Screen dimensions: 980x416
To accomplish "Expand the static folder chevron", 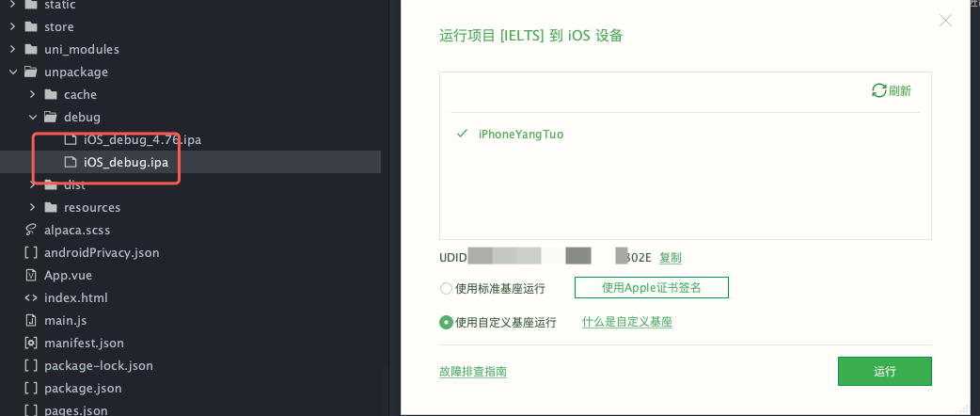I will [12, 5].
